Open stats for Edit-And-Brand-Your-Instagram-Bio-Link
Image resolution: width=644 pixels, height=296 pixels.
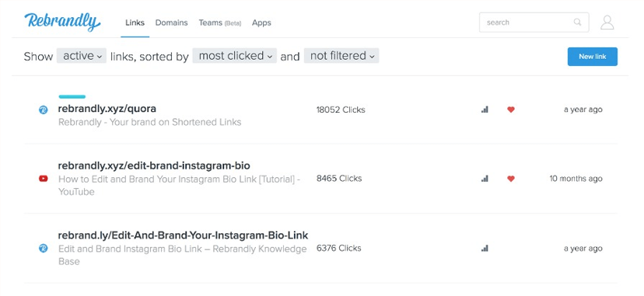(485, 248)
